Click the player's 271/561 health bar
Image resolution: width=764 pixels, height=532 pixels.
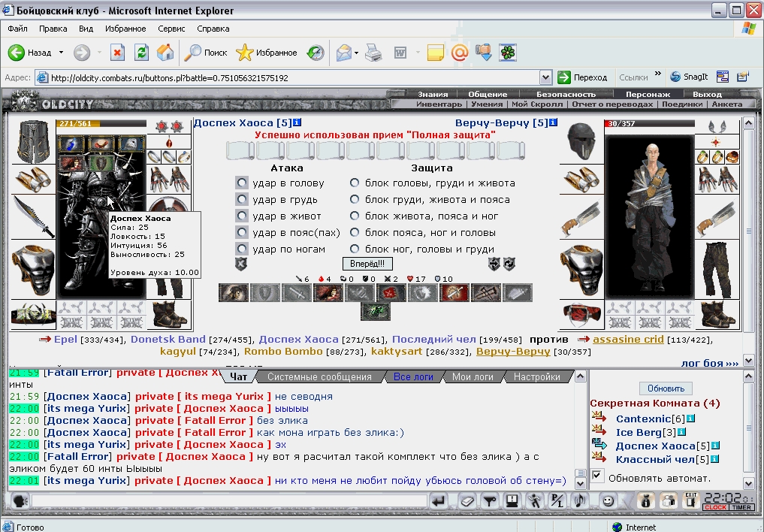click(101, 124)
